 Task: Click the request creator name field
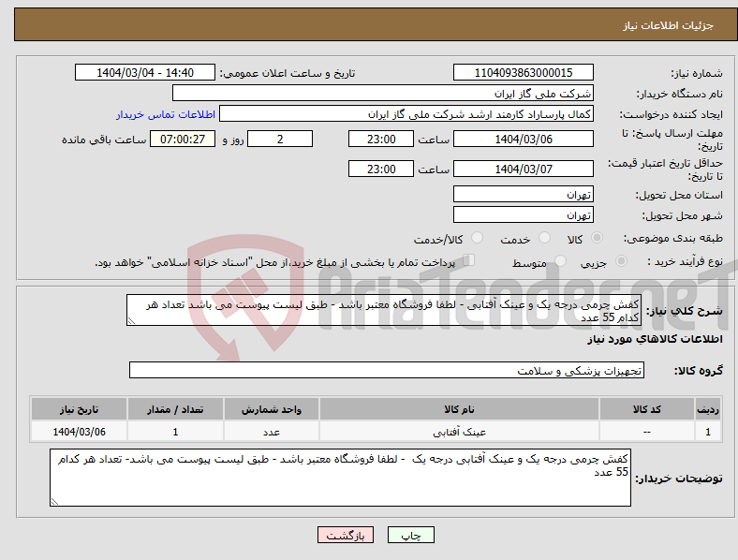406,114
